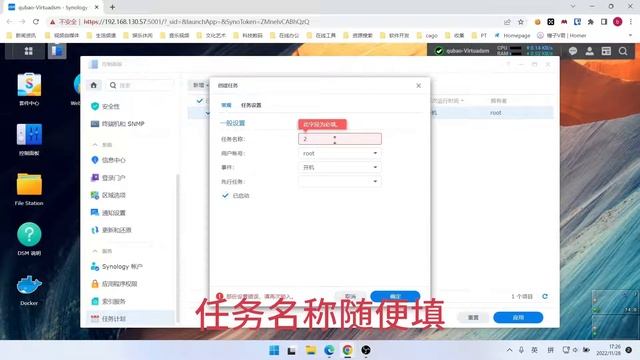The image size is (640, 360).
Task: Open DSM Help desktop icon
Action: tap(29, 239)
